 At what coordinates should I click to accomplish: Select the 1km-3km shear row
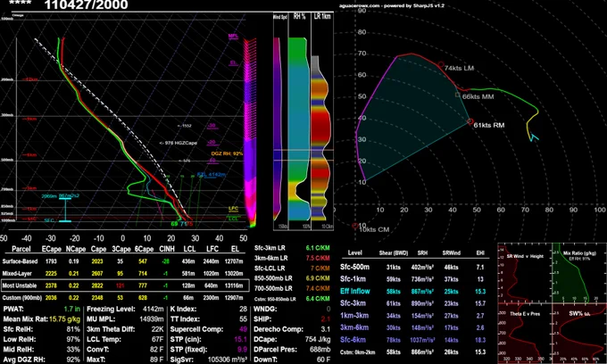tap(413, 316)
